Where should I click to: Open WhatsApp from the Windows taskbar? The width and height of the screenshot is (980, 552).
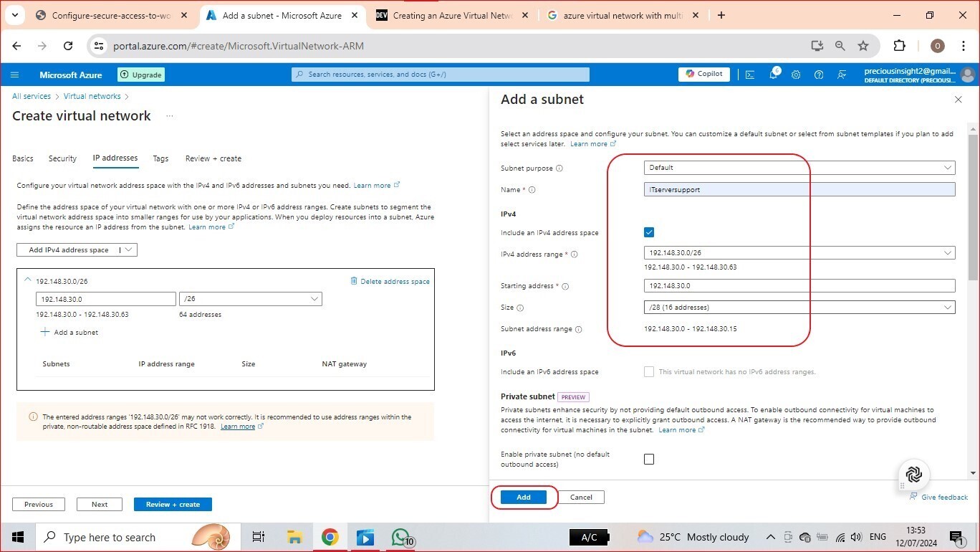[x=400, y=537]
